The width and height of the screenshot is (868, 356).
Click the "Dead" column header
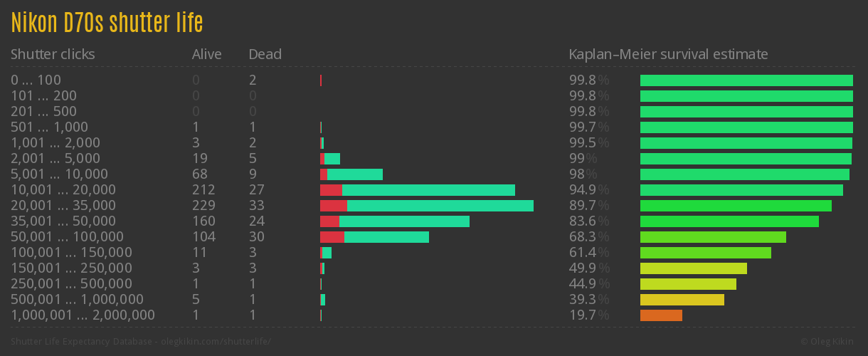265,54
